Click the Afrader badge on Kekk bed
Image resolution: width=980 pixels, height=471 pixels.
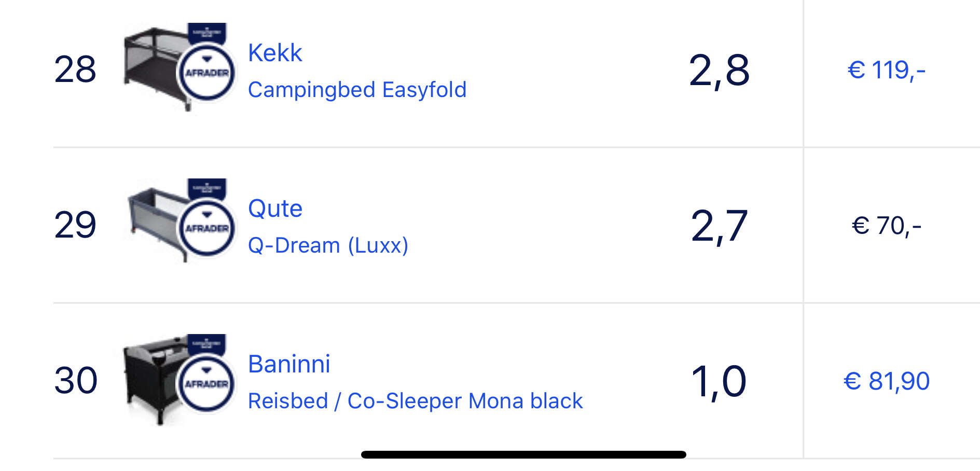click(x=206, y=73)
